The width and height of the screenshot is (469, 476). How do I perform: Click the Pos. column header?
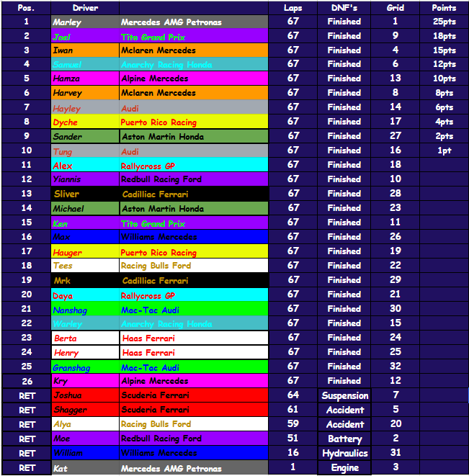click(26, 8)
